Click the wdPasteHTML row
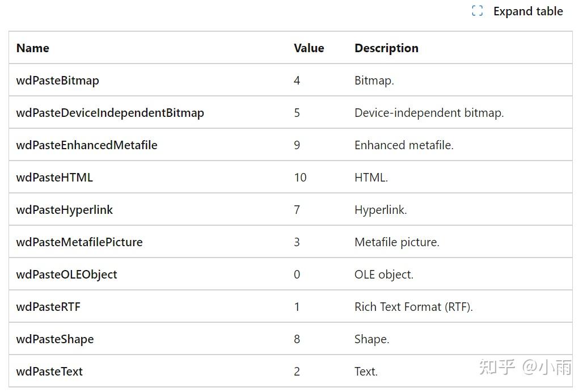The image size is (587, 392). pyautogui.click(x=54, y=178)
